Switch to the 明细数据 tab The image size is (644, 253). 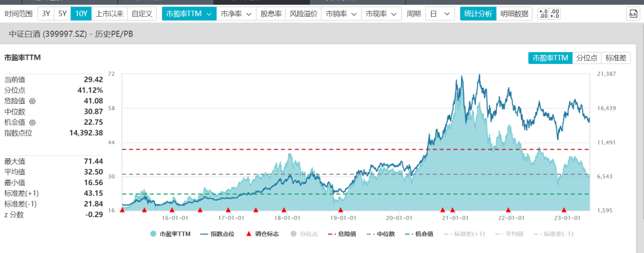pyautogui.click(x=514, y=14)
